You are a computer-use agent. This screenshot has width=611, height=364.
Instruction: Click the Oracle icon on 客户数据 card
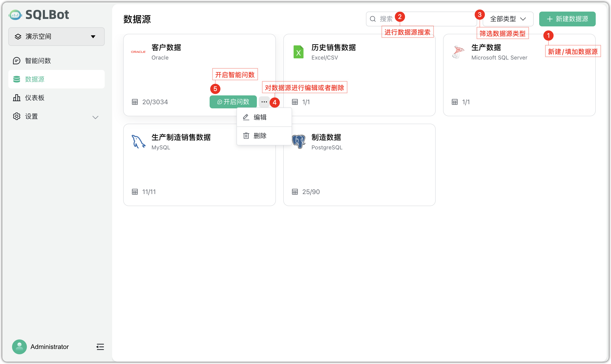pyautogui.click(x=138, y=51)
